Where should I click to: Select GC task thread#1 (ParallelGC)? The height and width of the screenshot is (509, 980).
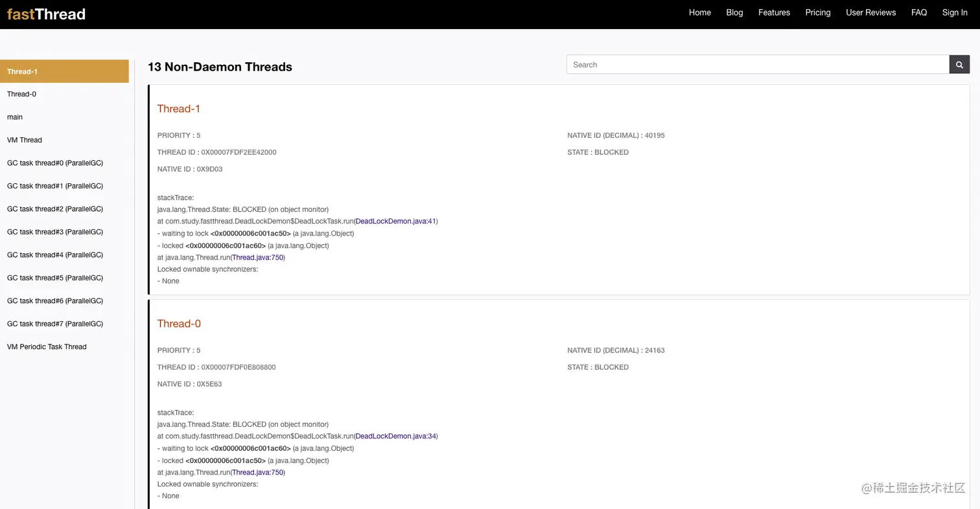point(64,186)
